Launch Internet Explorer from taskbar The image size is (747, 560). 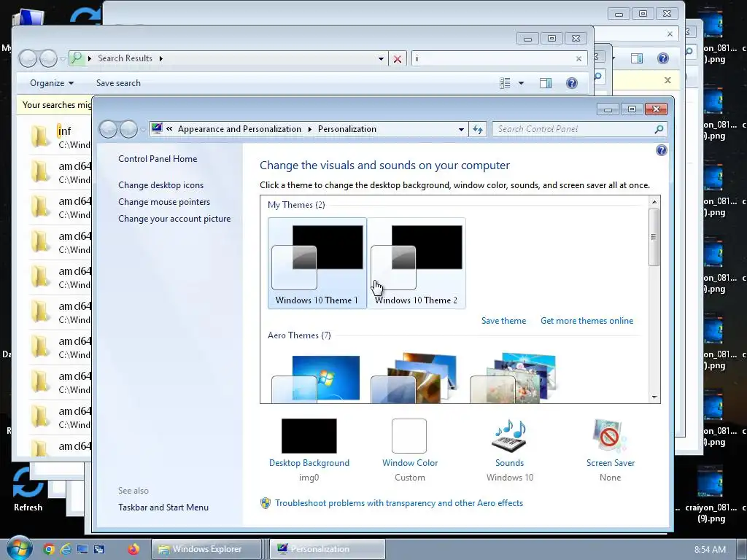click(x=65, y=549)
